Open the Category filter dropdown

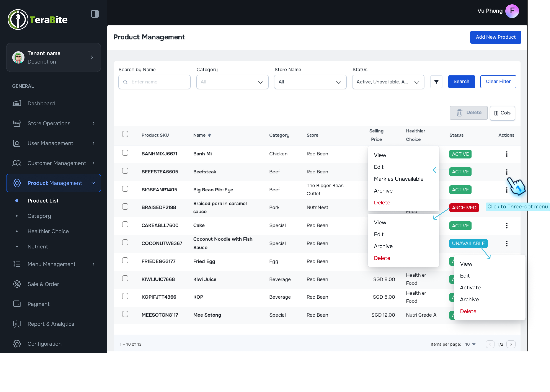click(x=232, y=82)
